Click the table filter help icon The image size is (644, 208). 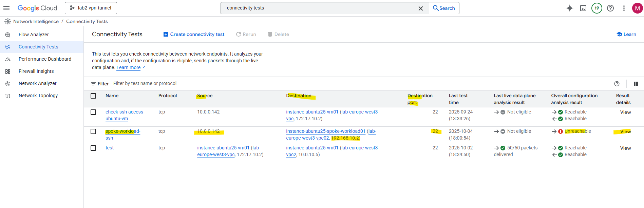click(x=617, y=84)
